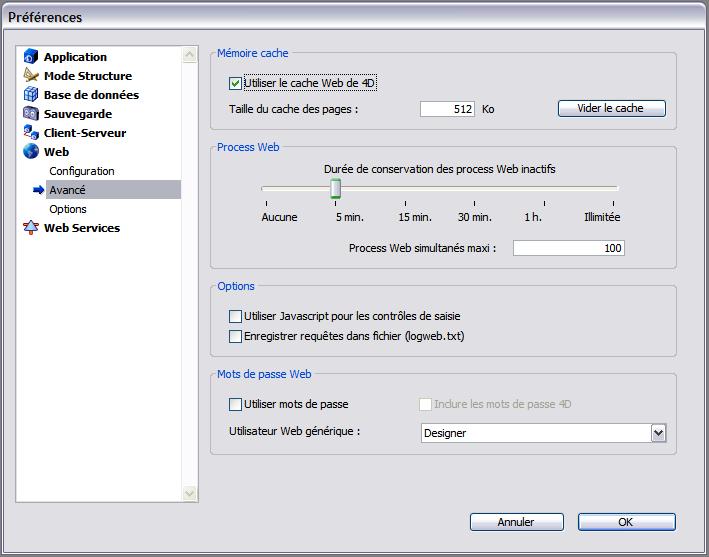
Task: Enable Javascript pour les contrôles de saisie
Action: pos(236,317)
